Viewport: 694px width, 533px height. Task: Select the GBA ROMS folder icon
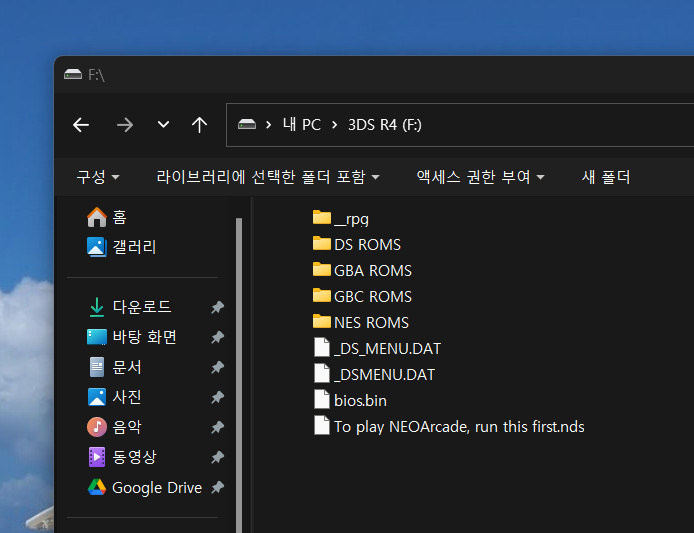[322, 270]
